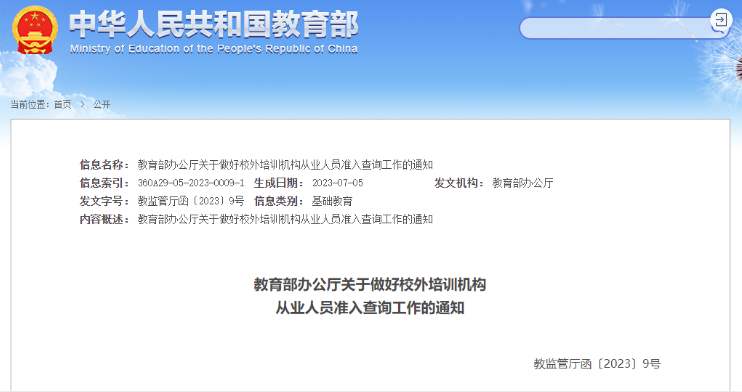Click the 中华人民共和国教育部 site title
This screenshot has width=742, height=392.
(x=214, y=24)
